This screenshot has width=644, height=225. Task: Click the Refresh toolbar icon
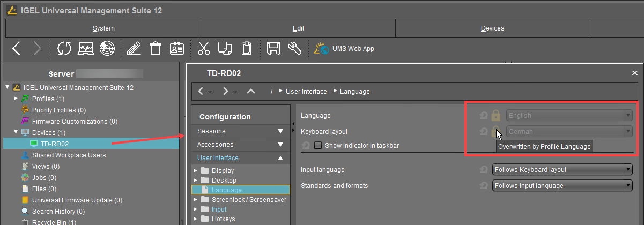(x=64, y=49)
